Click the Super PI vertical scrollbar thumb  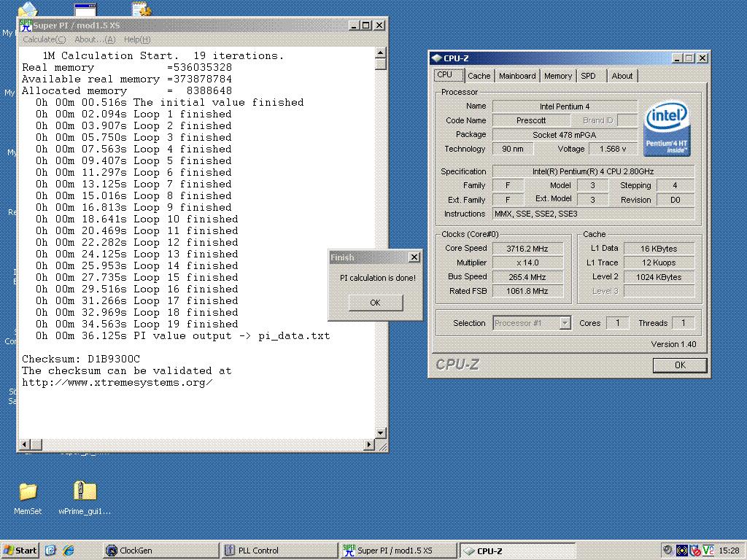pyautogui.click(x=380, y=64)
